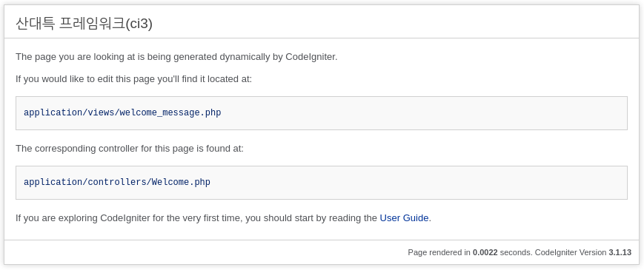The height and width of the screenshot is (270, 644).
Task: Click the bold 0.0022 render time value
Action: (x=485, y=252)
